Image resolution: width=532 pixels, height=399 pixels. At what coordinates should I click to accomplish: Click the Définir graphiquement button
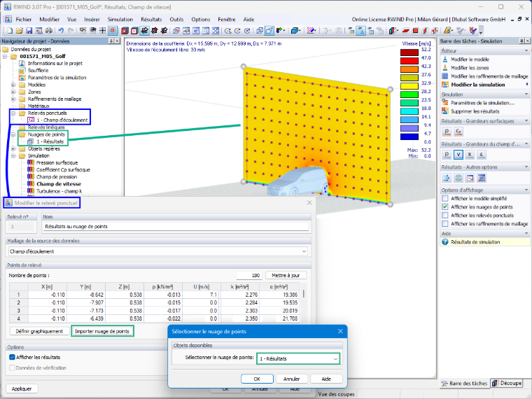click(x=39, y=331)
